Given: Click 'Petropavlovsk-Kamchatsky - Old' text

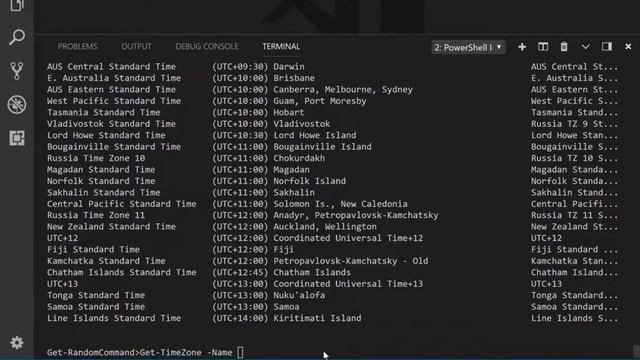Looking at the screenshot, I should click(x=351, y=261).
